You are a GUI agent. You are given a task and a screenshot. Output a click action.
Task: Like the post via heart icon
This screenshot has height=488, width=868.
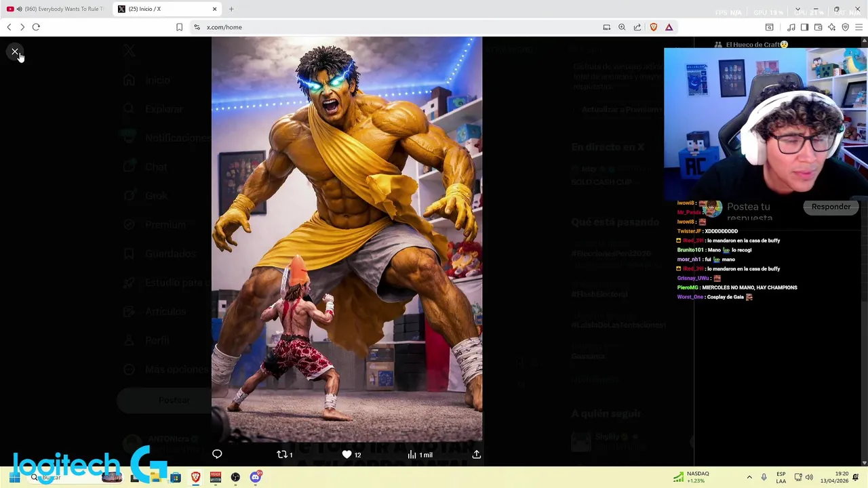(351, 454)
